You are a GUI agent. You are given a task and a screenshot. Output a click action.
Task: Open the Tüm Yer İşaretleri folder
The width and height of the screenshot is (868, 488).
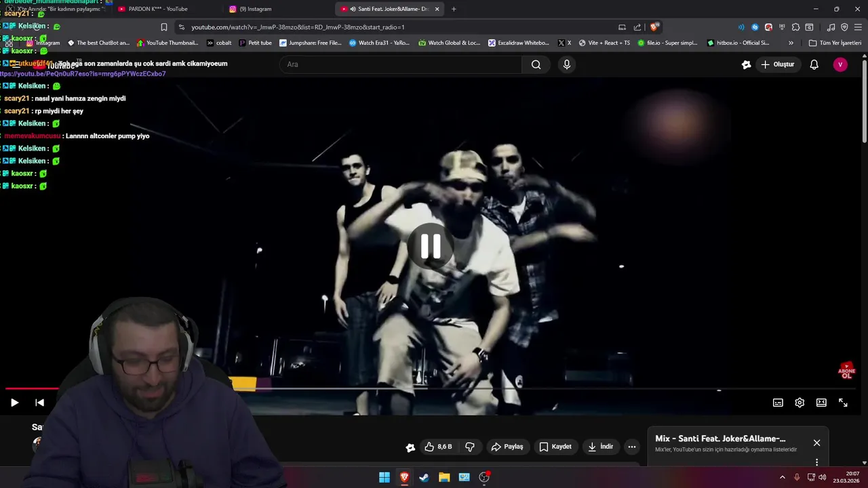(x=835, y=43)
